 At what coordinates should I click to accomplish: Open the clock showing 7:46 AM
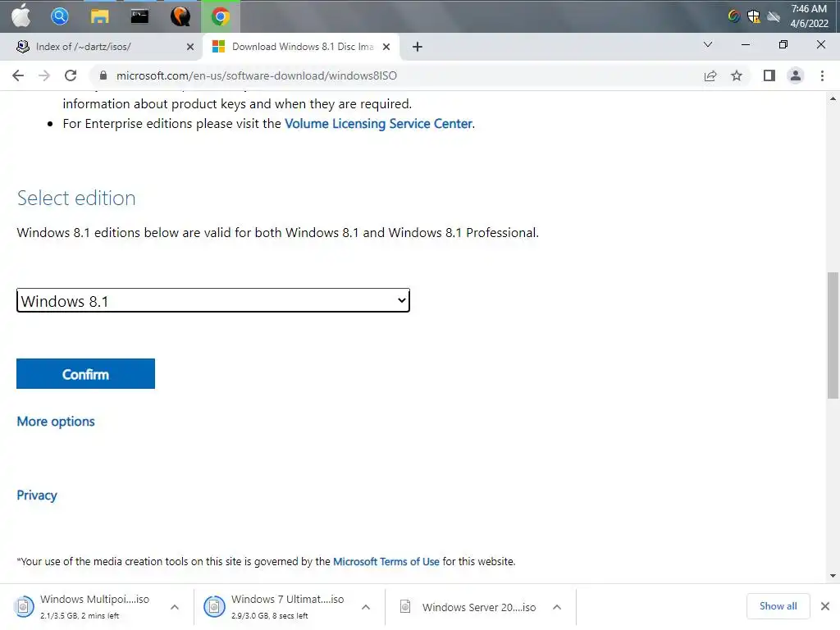coord(809,16)
